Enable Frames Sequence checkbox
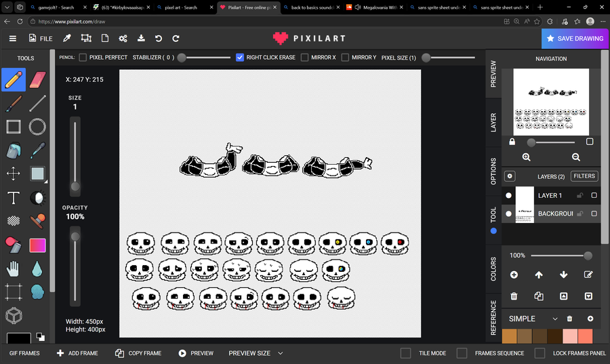Viewport: 610px width, 364px height. tap(462, 353)
